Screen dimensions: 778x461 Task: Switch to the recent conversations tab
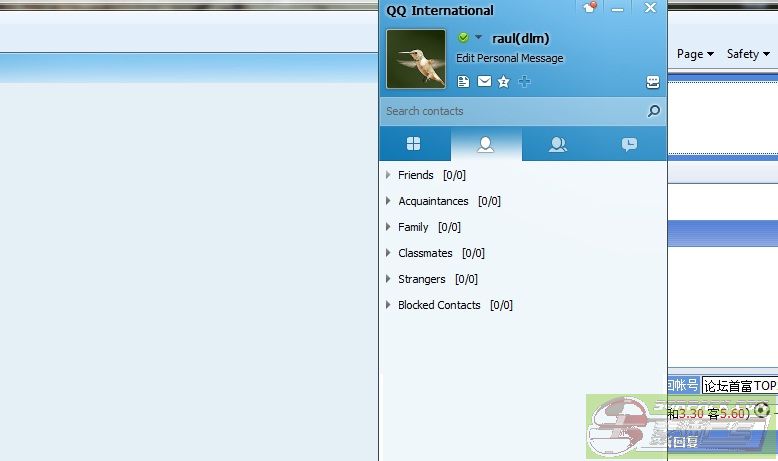tap(629, 144)
